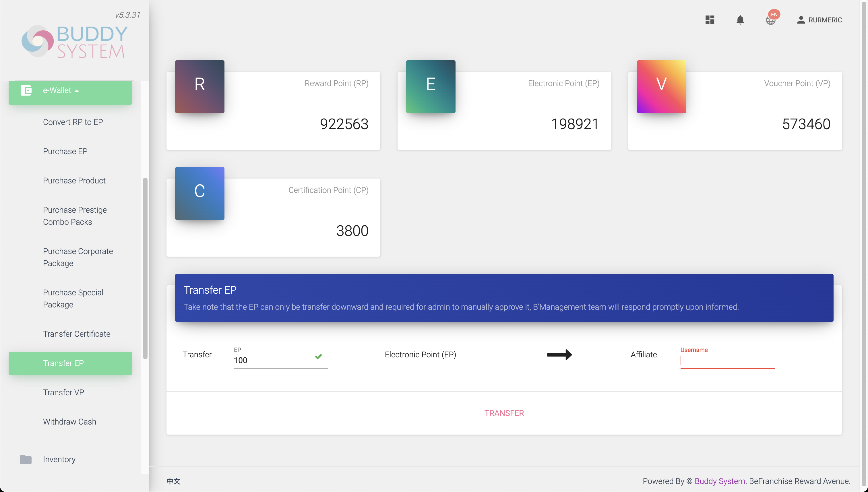Open the notifications bell
Viewport: 868px width, 492px height.
coord(740,20)
